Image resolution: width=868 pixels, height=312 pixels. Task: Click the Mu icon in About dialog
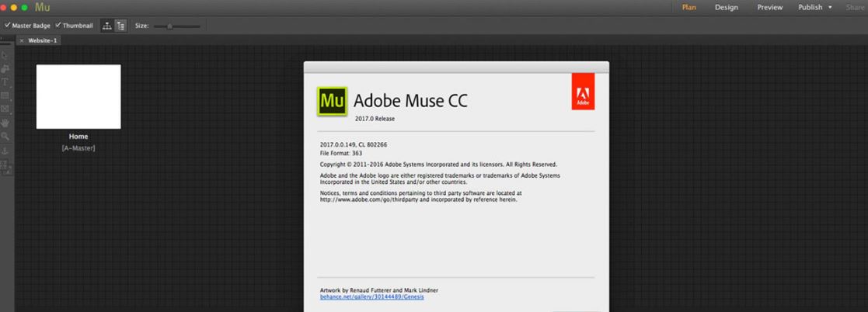(x=332, y=101)
